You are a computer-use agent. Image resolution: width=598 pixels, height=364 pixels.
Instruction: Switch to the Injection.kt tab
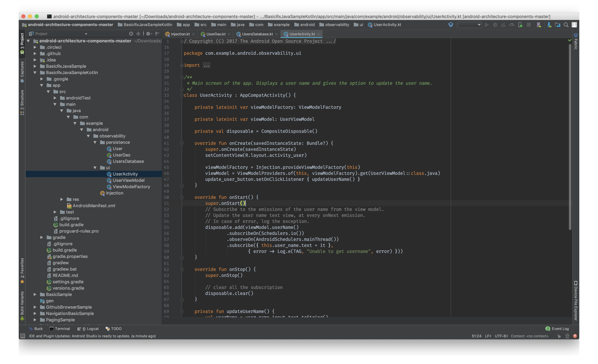click(x=180, y=34)
